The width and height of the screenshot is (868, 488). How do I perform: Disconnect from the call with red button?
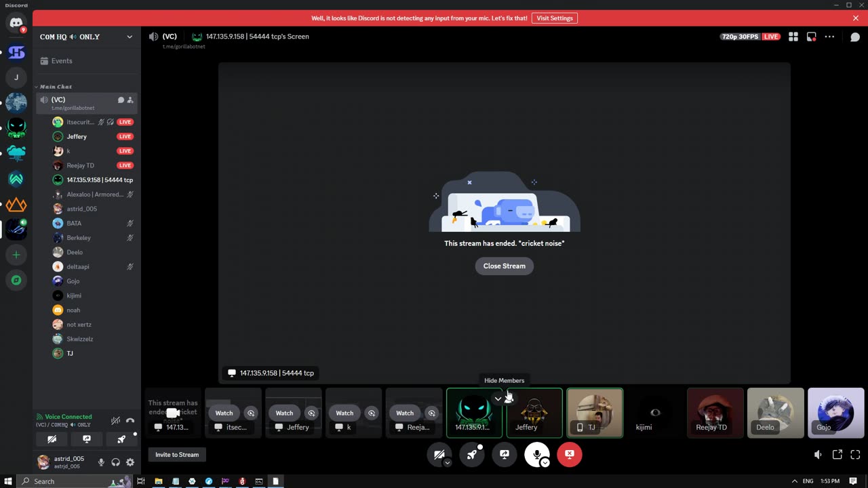(x=570, y=454)
